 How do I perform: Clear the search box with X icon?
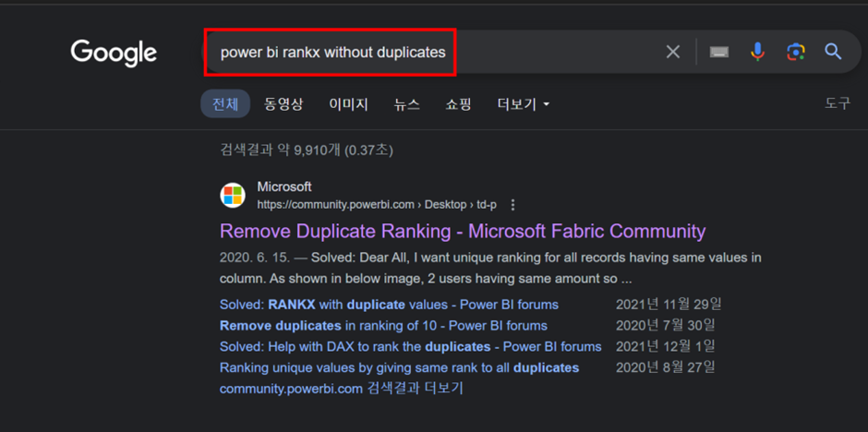[x=672, y=52]
